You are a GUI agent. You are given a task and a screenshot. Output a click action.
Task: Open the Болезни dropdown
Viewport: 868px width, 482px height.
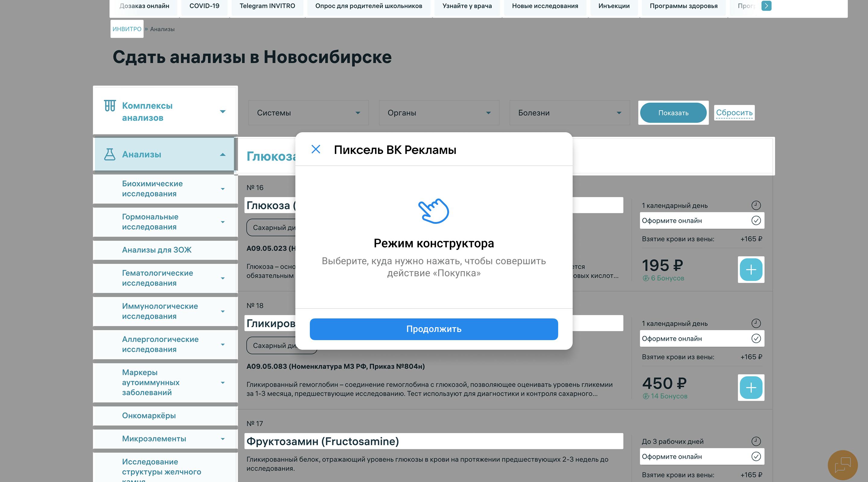pos(569,113)
